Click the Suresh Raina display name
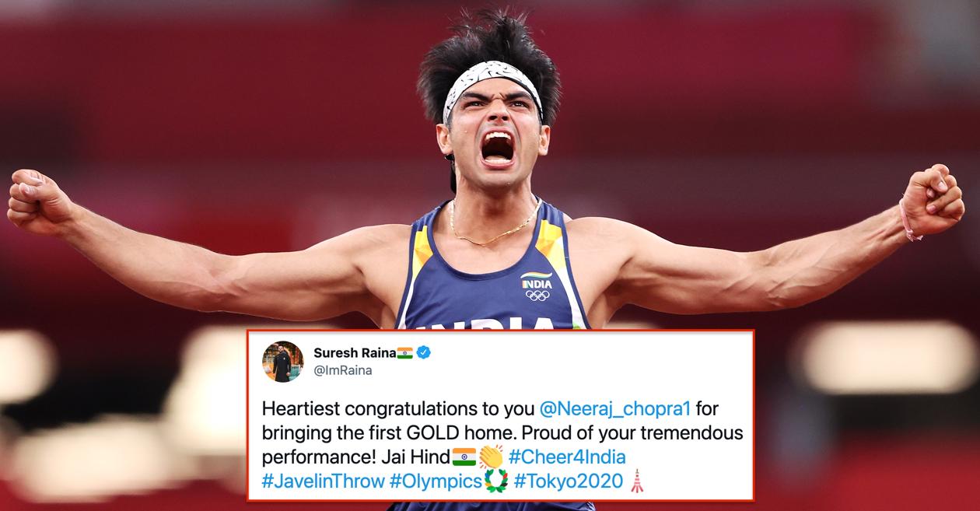Image resolution: width=980 pixels, height=511 pixels. coord(354,353)
